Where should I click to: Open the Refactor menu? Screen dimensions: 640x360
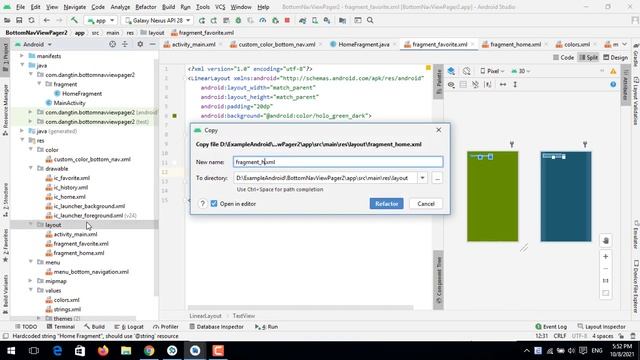146,7
